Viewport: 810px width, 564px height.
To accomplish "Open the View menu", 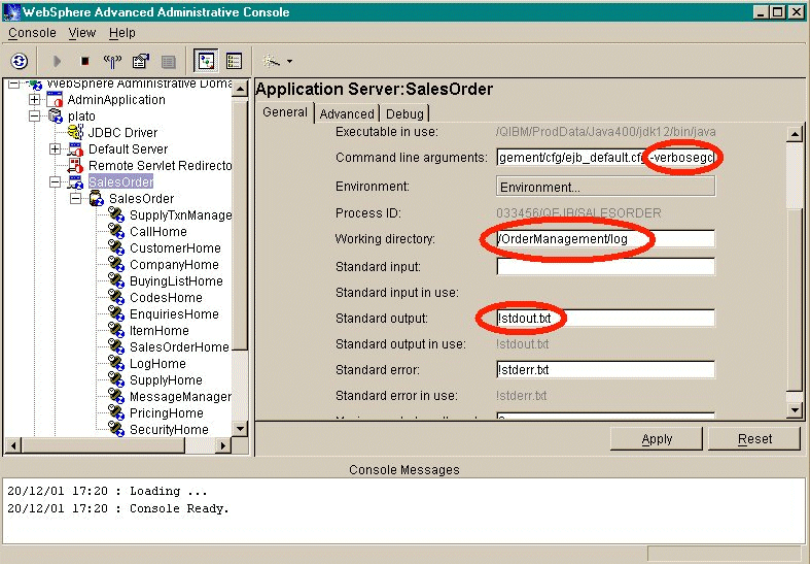I will [82, 33].
